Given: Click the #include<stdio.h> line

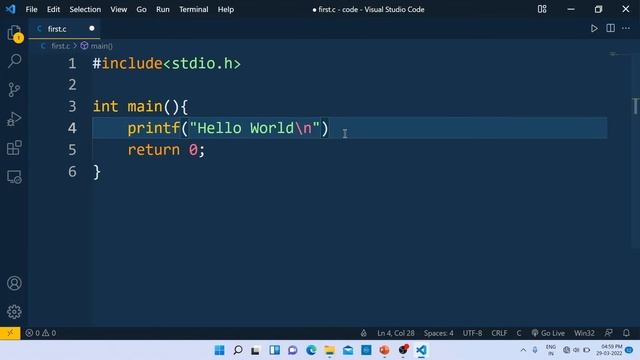Looking at the screenshot, I should 167,63.
